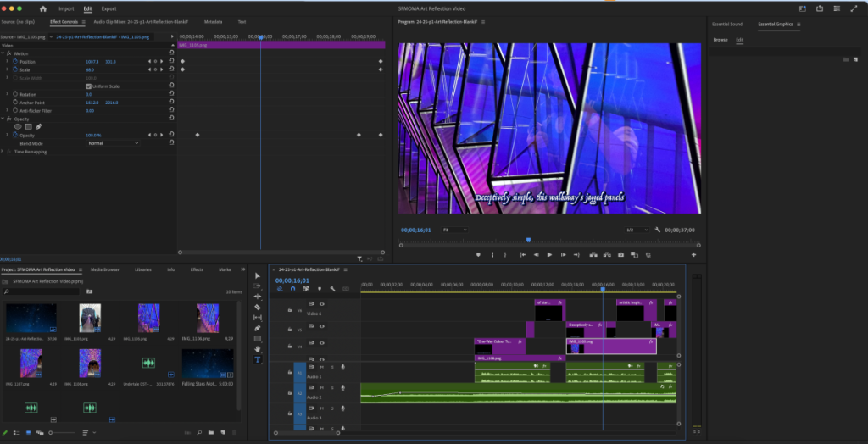Screen dimensions: 868x444
Task: Reset the Blend Mode parameter
Action: point(171,143)
